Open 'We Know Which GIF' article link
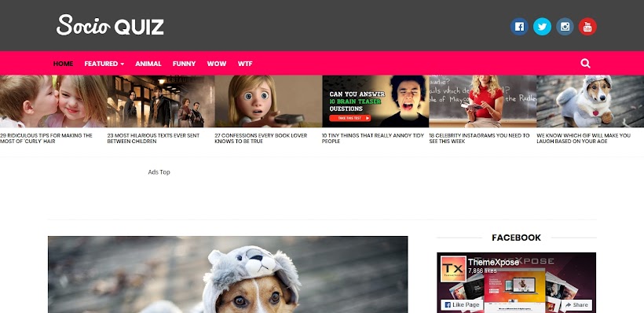 coord(584,138)
